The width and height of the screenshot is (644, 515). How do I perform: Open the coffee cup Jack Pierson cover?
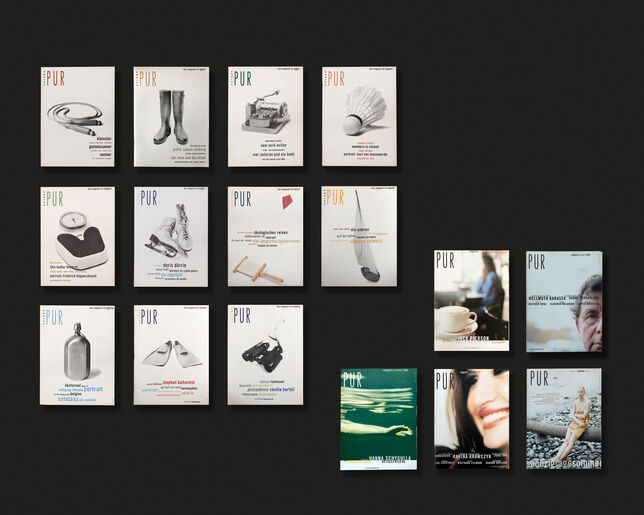471,300
